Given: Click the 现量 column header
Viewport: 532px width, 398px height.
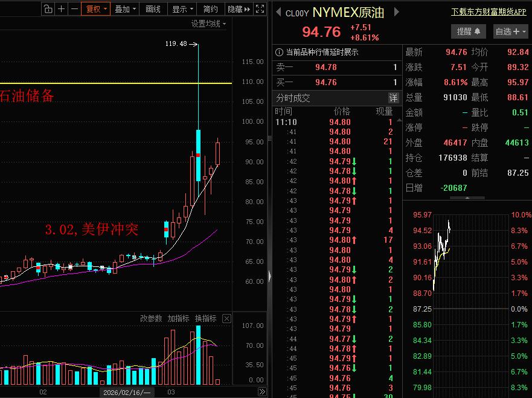Looking at the screenshot, I should coord(384,111).
